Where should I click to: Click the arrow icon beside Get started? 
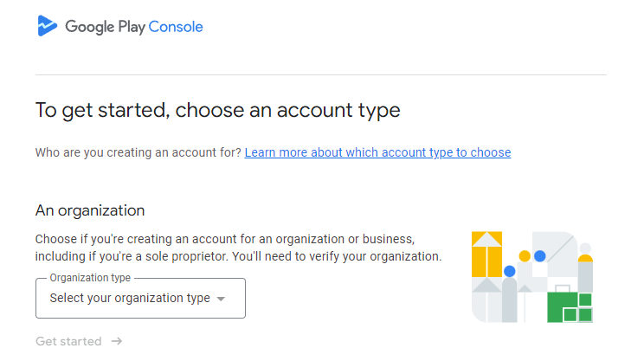click(117, 341)
